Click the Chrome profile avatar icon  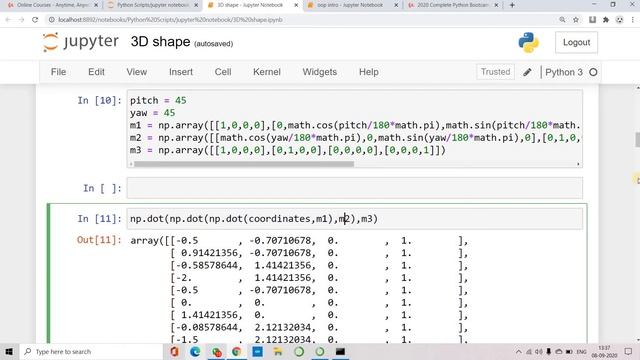(x=619, y=20)
